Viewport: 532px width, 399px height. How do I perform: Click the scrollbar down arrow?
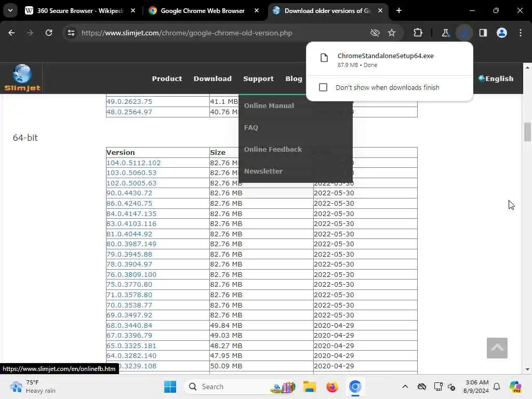pyautogui.click(x=527, y=369)
